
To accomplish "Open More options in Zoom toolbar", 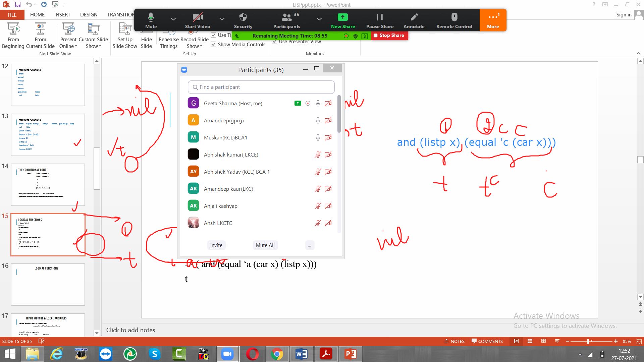I will tap(493, 20).
